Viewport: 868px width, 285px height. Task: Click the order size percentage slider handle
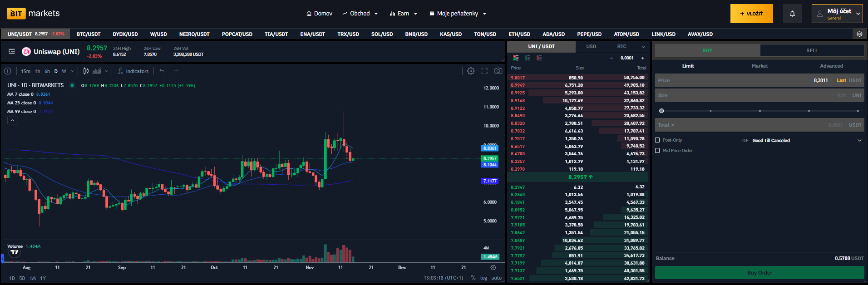(661, 111)
